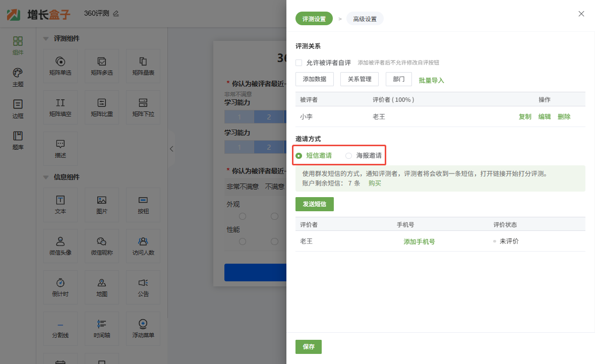
Task: Edit the 360评测 title with pencil icon
Action: click(116, 13)
